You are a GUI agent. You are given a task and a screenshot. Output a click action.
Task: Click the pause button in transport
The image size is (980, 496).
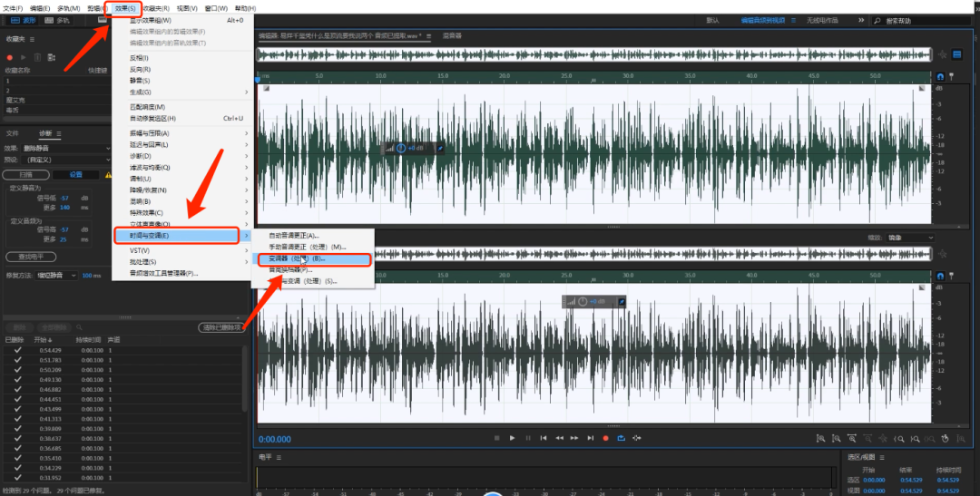pyautogui.click(x=528, y=438)
